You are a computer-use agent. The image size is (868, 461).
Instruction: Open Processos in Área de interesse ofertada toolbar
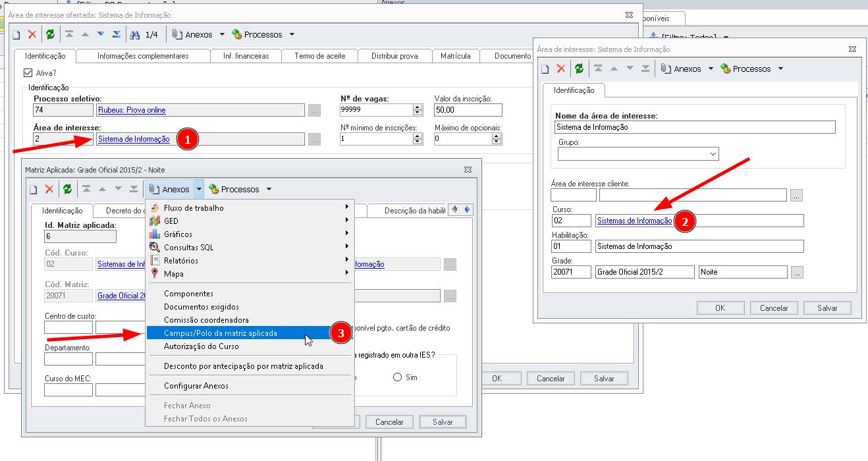258,34
